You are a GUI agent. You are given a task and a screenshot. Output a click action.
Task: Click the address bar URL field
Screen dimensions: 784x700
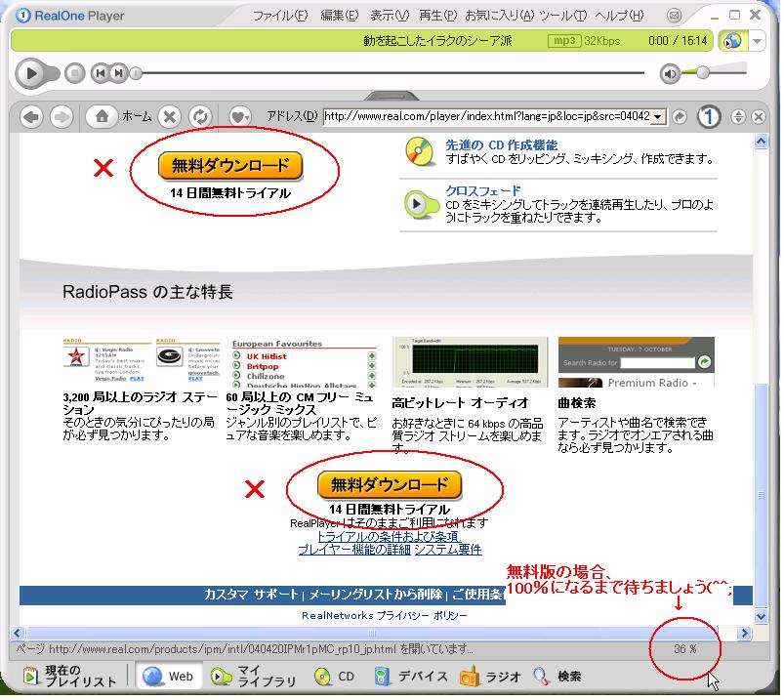point(487,116)
